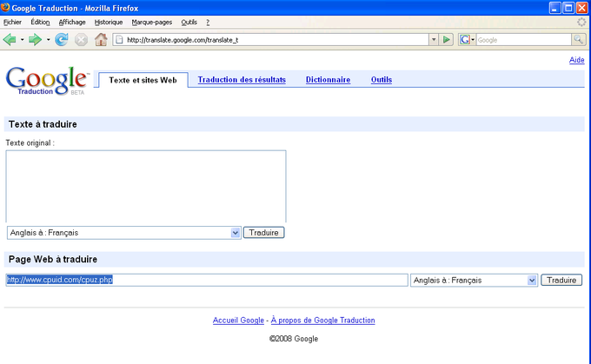Screen dimensions: 591x364
Task: Open the home page icon
Action: tap(101, 40)
